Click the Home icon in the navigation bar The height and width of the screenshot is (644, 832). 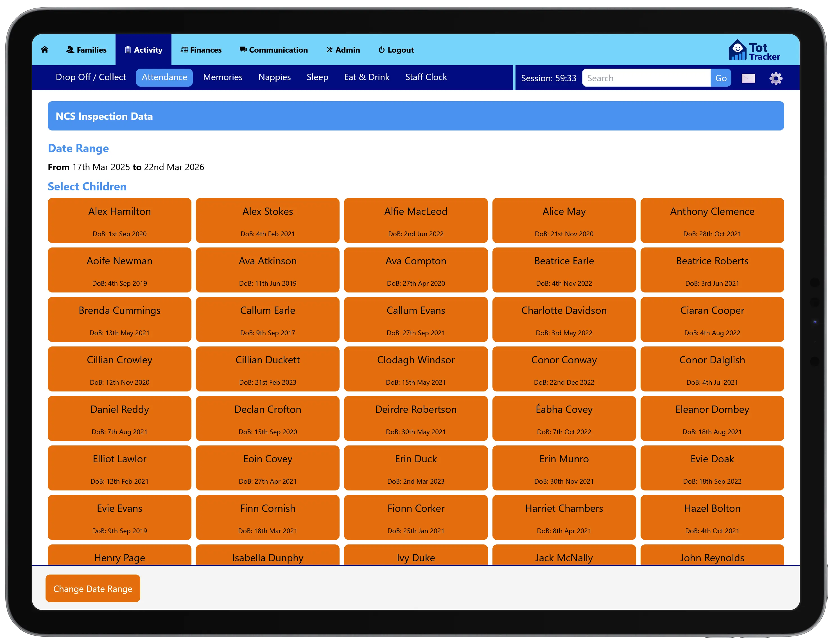tap(45, 49)
